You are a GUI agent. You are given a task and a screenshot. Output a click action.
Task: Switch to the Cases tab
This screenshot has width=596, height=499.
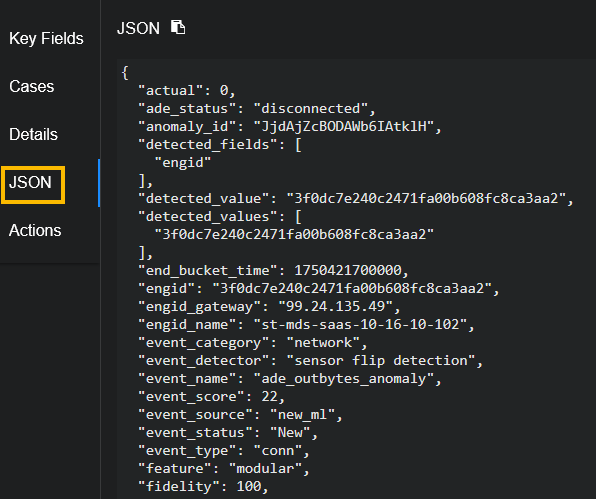32,86
